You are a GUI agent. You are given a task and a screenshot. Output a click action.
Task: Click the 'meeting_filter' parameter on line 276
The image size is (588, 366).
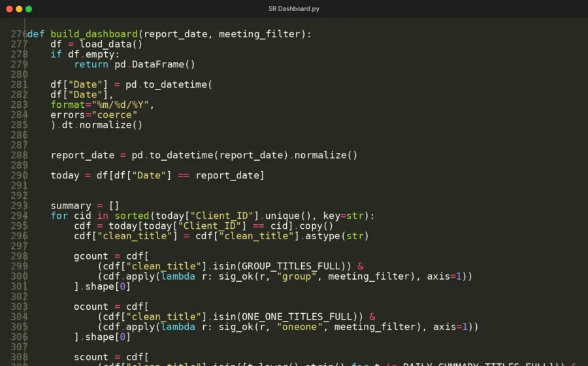[259, 34]
